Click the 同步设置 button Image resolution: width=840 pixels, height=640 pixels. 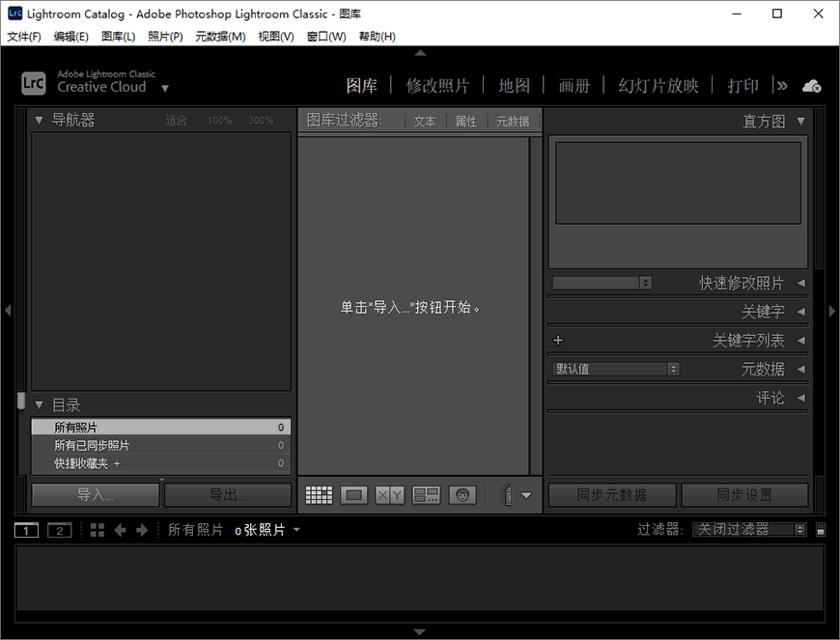[744, 495]
